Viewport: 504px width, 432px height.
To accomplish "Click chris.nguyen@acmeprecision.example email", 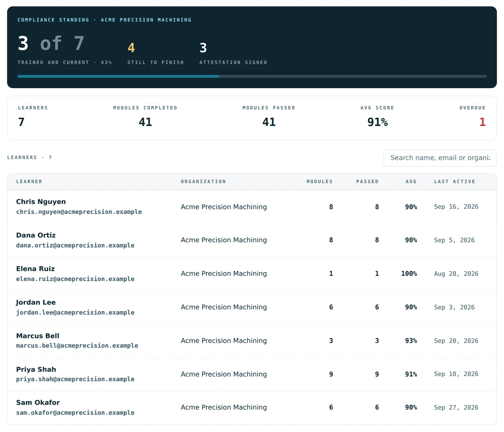I will [79, 212].
